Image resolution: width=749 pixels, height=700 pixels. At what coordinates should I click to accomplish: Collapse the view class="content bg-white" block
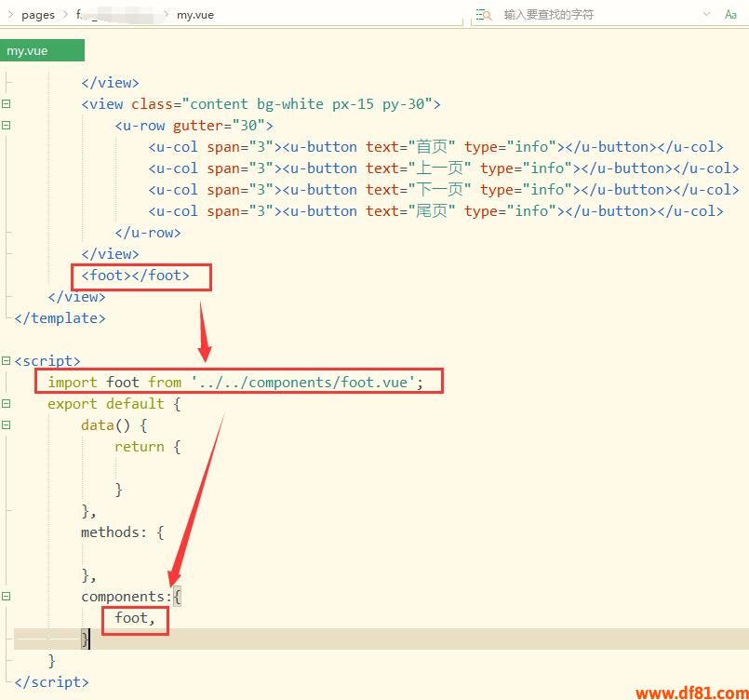(6, 103)
